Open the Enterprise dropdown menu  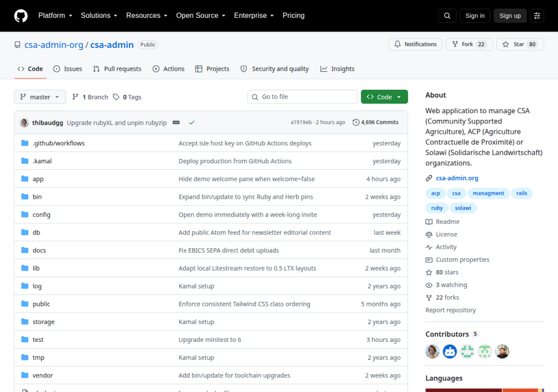(254, 16)
